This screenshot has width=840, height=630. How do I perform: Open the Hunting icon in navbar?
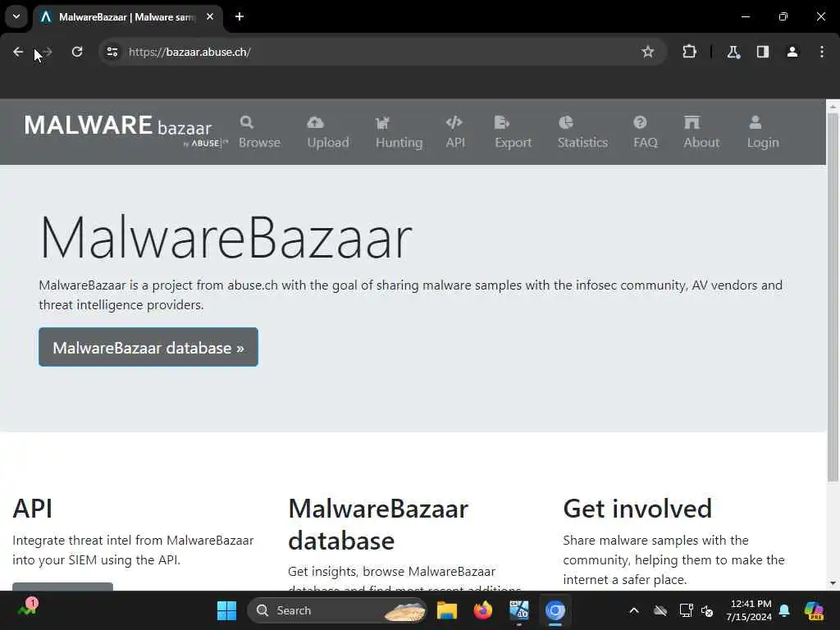tap(382, 123)
